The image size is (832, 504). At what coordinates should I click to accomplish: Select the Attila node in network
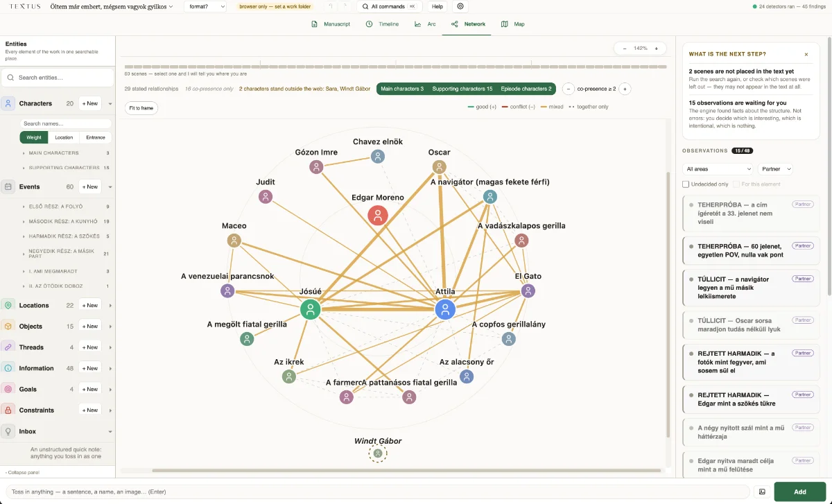pyautogui.click(x=445, y=309)
